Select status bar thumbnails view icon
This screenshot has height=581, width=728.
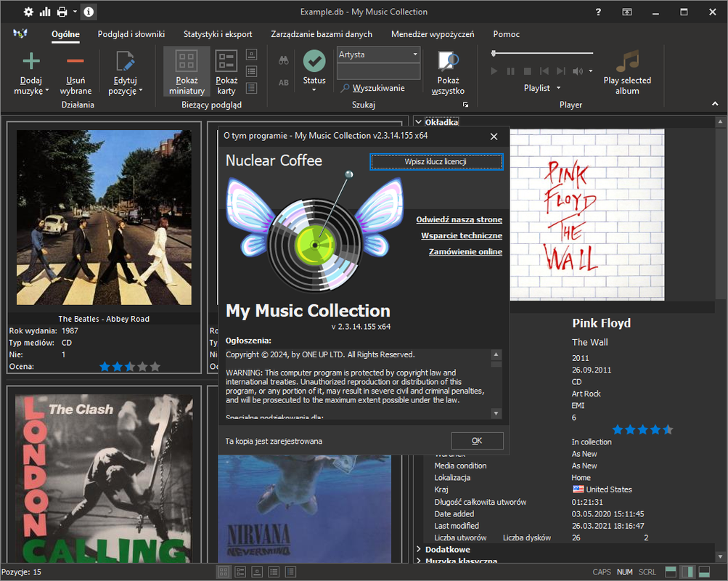pos(224,572)
